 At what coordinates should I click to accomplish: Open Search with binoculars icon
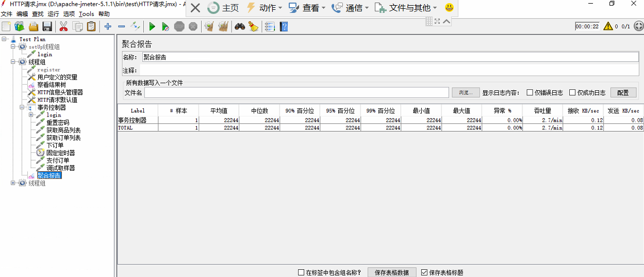240,26
